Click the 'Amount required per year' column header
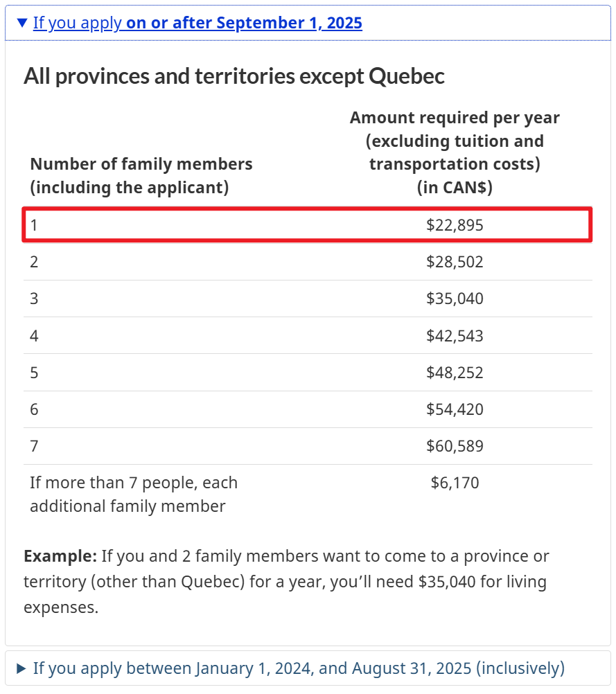 click(x=455, y=152)
